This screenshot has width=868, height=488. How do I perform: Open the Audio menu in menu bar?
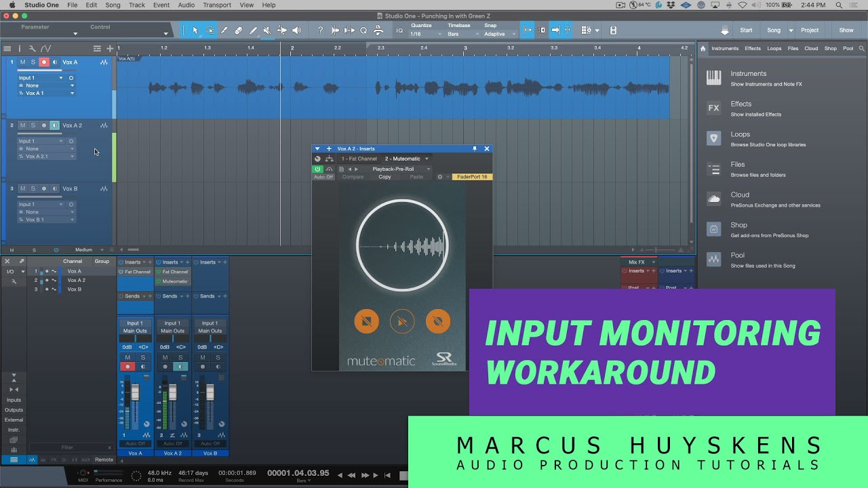coord(186,5)
